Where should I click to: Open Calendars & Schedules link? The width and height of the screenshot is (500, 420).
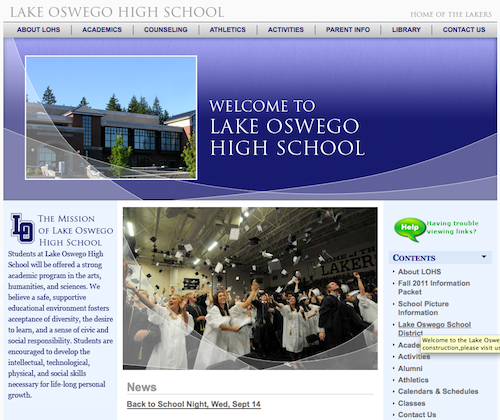(438, 391)
